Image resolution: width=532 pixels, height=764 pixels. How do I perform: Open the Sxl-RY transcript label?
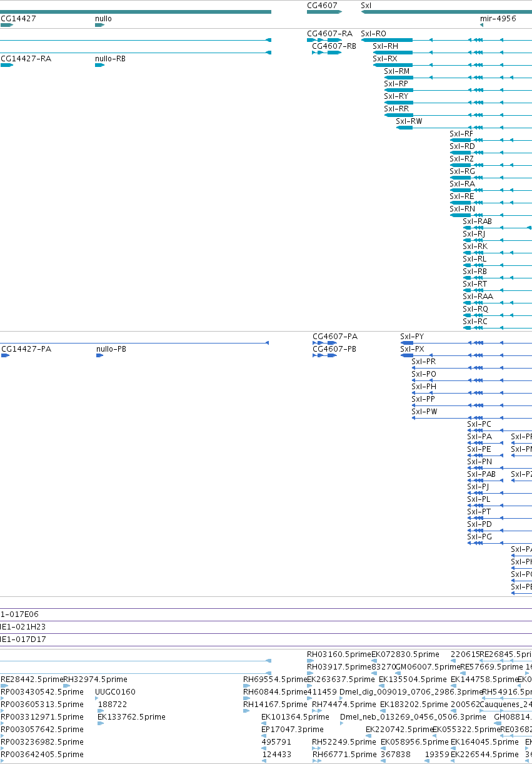[396, 96]
